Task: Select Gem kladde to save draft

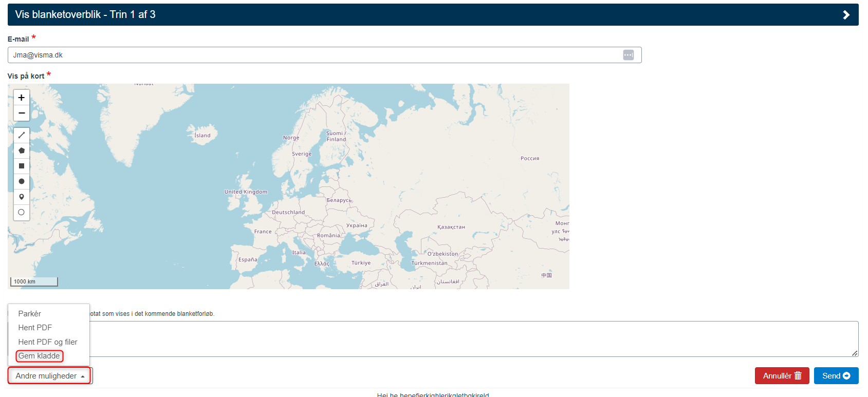Action: tap(39, 356)
